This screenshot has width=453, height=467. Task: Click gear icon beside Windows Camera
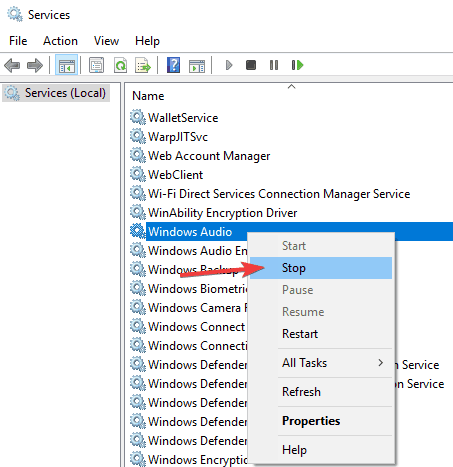138,307
